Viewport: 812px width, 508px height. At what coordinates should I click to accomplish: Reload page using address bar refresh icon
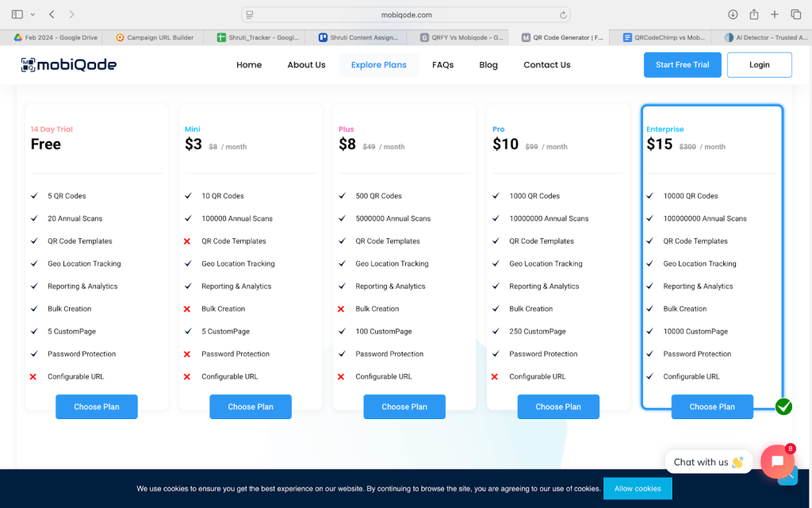pos(563,14)
